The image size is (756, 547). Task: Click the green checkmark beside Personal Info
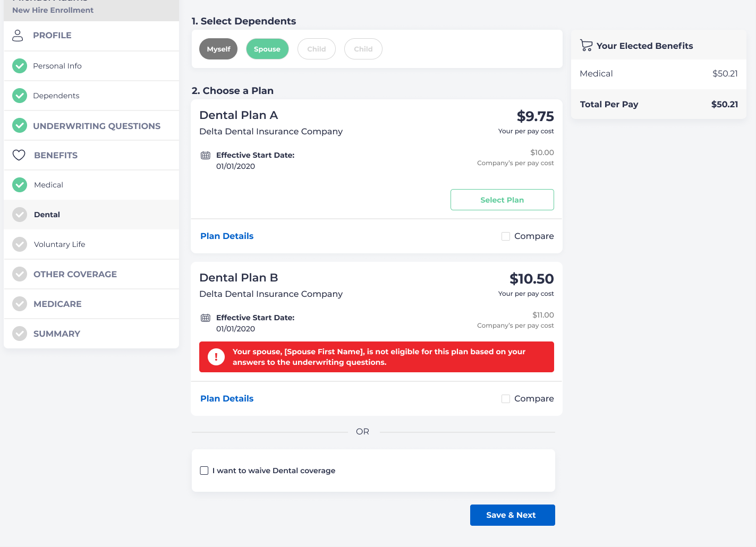pos(20,66)
